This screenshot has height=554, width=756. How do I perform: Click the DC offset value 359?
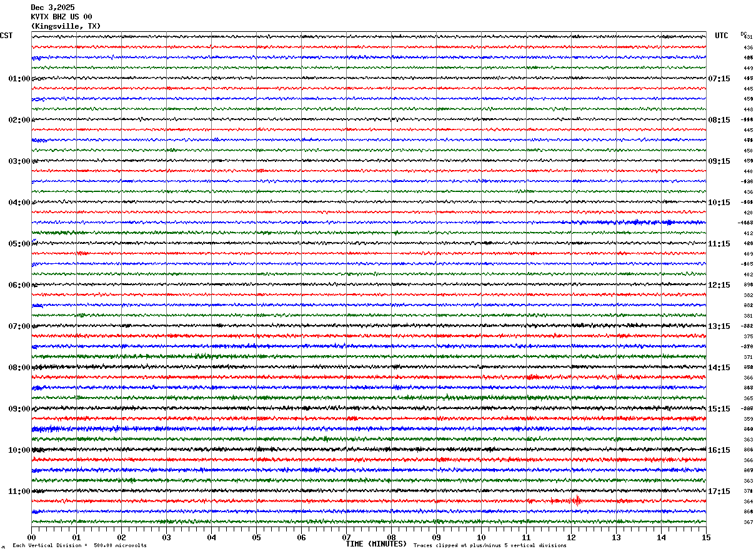point(748,419)
